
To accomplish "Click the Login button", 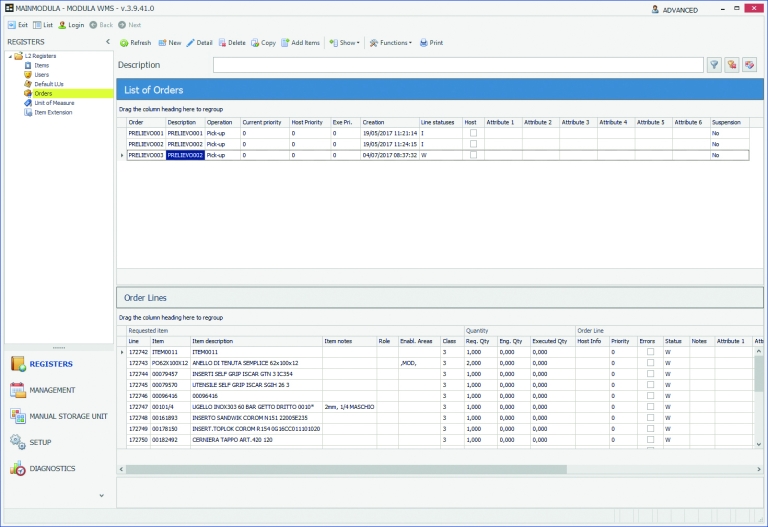I will pos(72,25).
